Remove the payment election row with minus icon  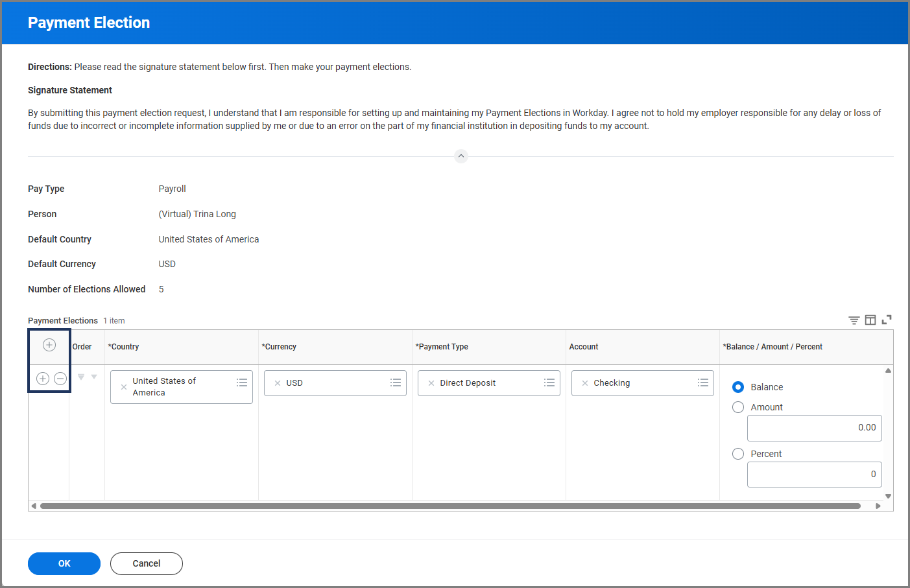pyautogui.click(x=60, y=379)
